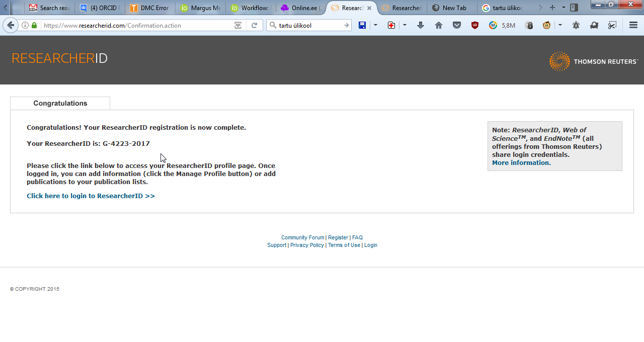Start screenshot tool with scissors icon
This screenshot has height=342, width=644.
(612, 25)
